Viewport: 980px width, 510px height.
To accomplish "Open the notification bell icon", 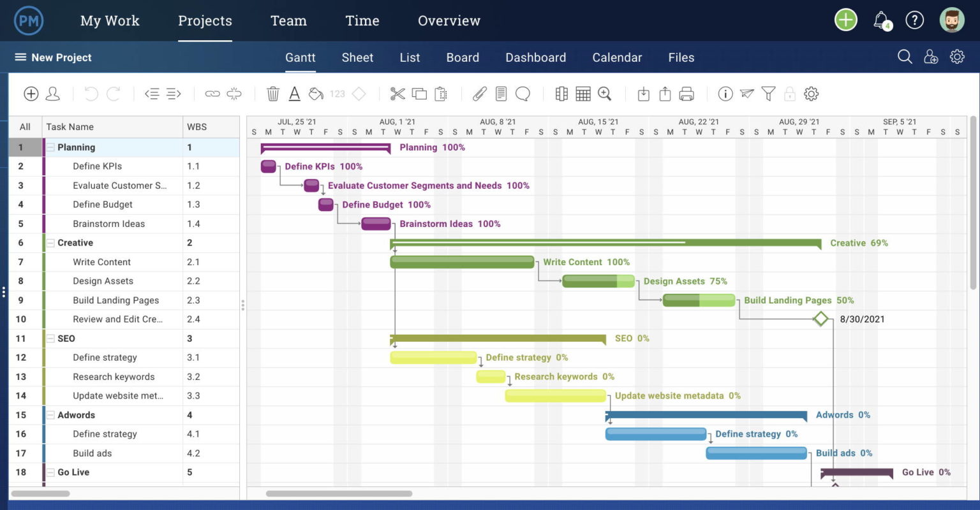I will pos(881,20).
